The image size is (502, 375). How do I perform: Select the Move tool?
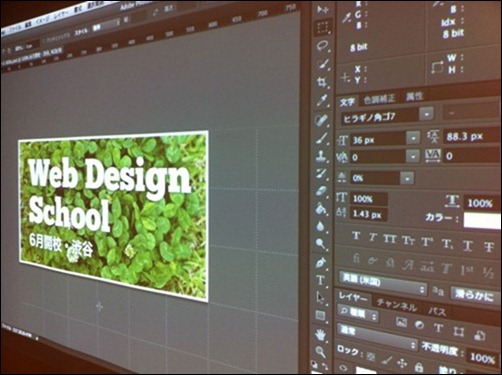(x=322, y=10)
